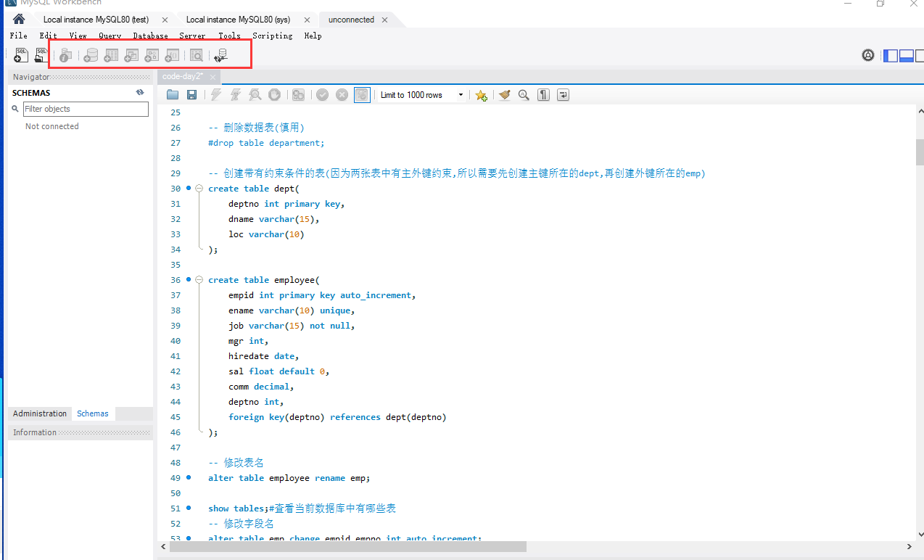The image size is (924, 560).
Task: Open the File menu
Action: (18, 36)
